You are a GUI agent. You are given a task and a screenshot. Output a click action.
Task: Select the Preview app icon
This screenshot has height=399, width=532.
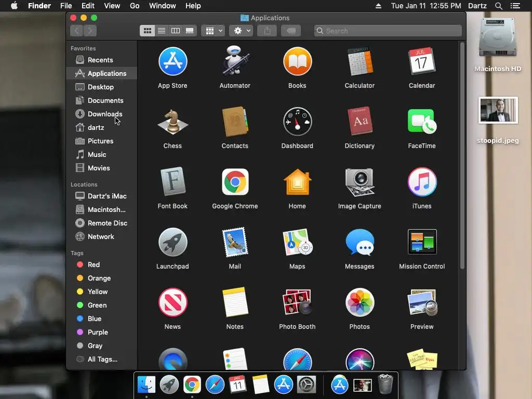point(422,302)
